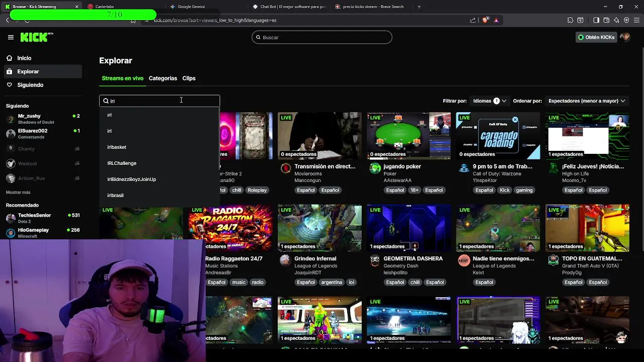Open recommended channel TechiesSenior
This screenshot has width=644, height=362.
point(43,218)
